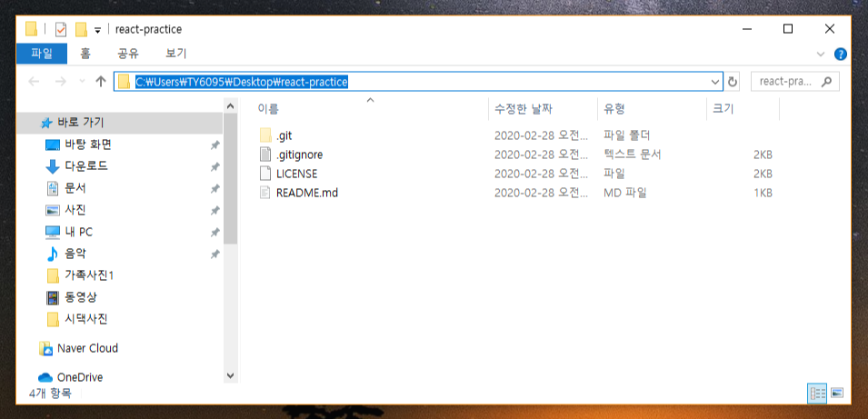Maximize the react-practice window
868x419 pixels.
(x=788, y=29)
